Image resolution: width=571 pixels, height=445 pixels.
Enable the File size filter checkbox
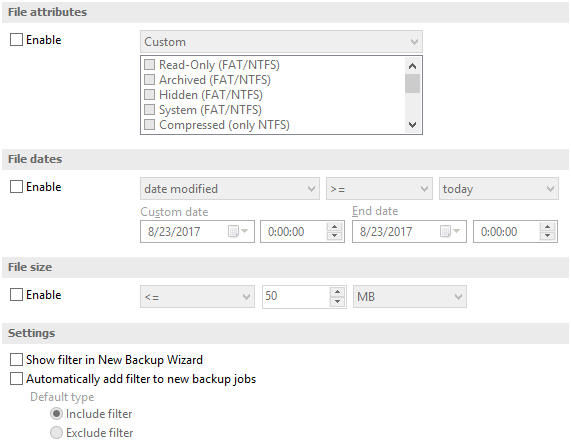(x=16, y=295)
